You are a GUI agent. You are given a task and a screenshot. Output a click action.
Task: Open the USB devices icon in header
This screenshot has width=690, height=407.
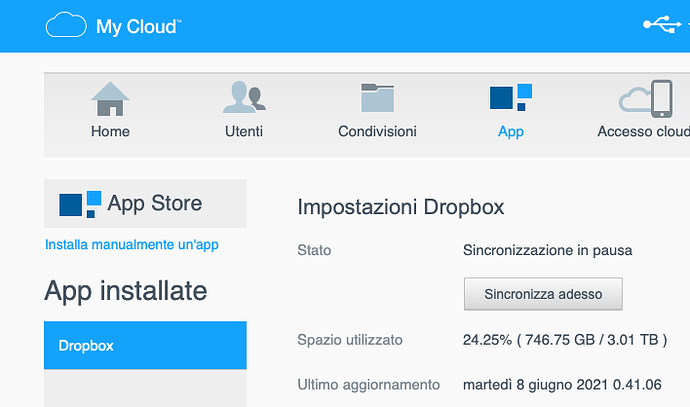(662, 24)
